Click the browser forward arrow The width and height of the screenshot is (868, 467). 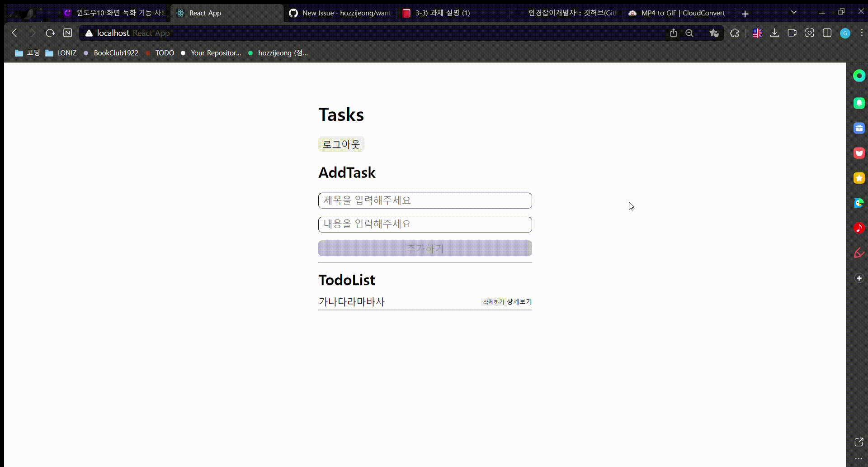[33, 33]
